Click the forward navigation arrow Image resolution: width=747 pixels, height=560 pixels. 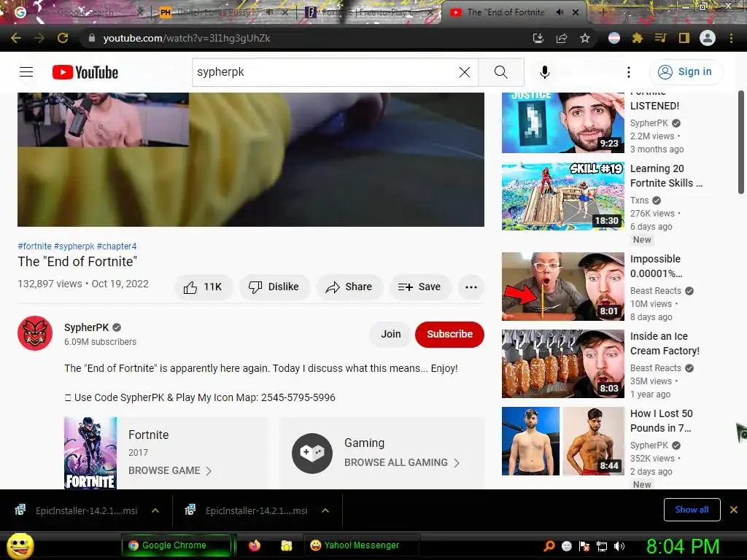(39, 38)
